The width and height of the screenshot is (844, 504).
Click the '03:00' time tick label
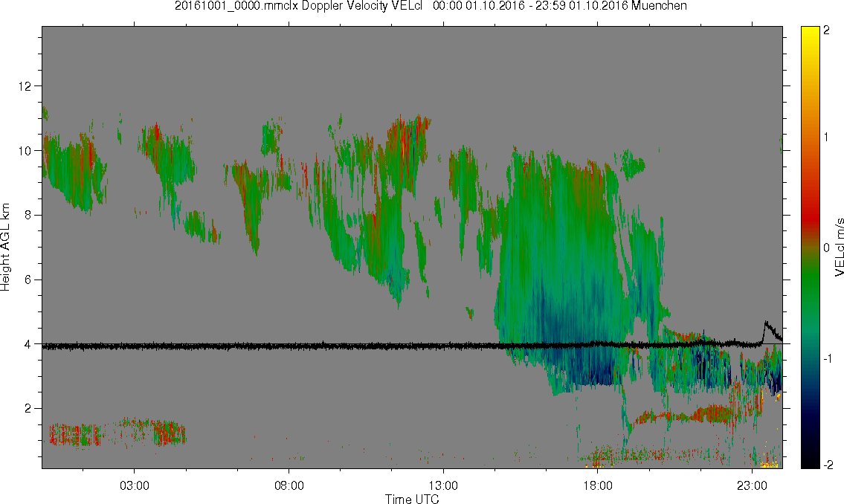click(x=134, y=485)
